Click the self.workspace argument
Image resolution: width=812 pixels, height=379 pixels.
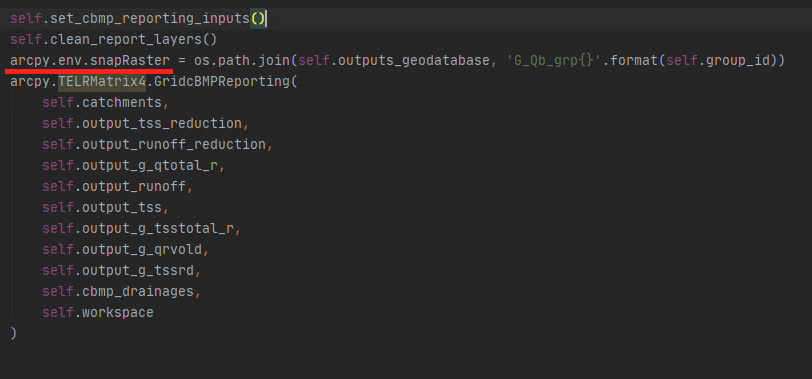[98, 313]
